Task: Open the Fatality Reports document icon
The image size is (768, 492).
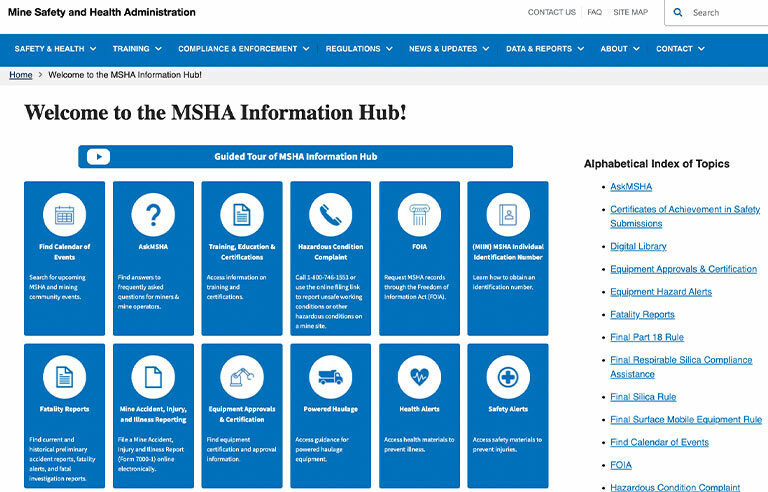Action: [64, 377]
